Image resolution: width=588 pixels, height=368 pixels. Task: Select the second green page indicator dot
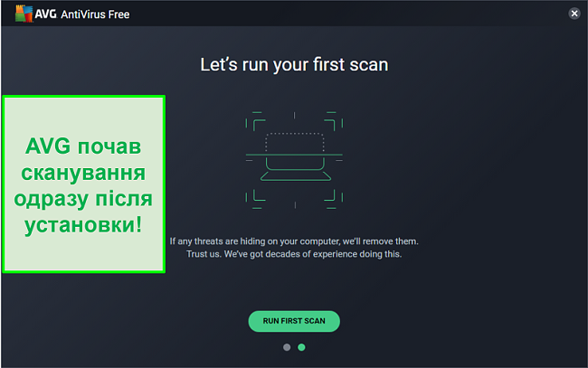tap(301, 347)
